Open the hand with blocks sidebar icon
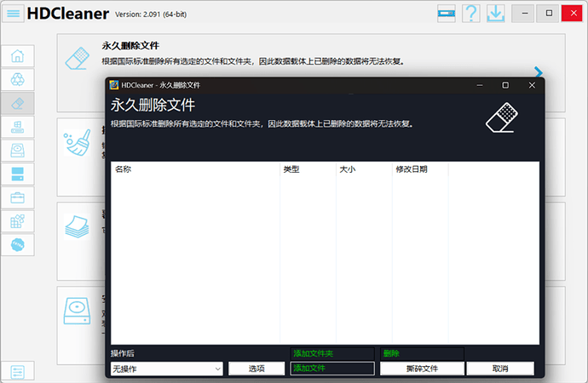This screenshot has height=383, width=588. (x=18, y=127)
